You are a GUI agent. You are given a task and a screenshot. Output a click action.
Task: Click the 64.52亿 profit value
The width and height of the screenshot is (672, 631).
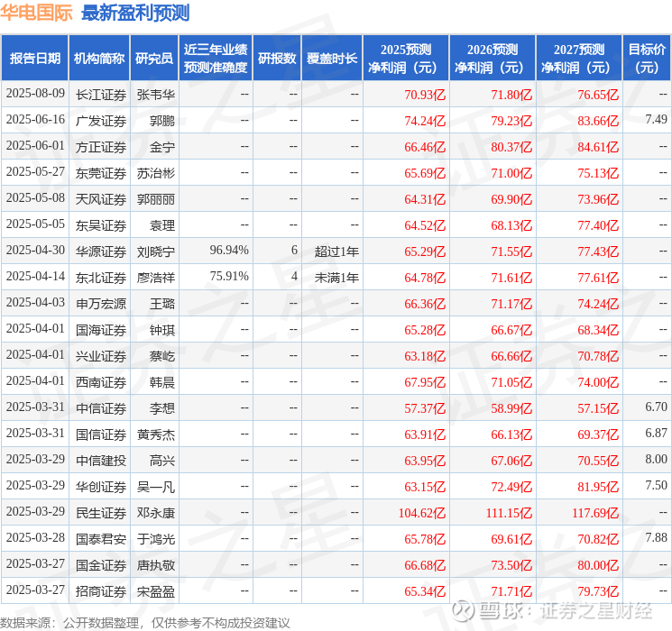tap(425, 225)
